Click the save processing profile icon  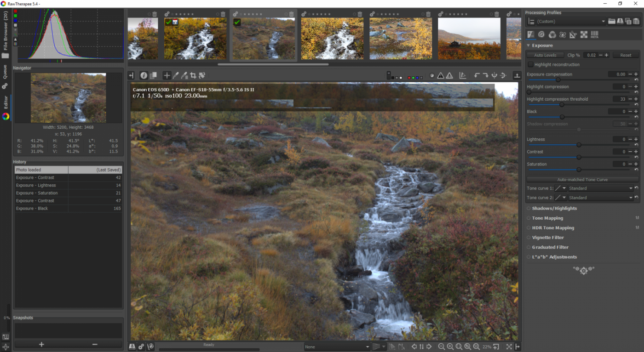click(620, 21)
